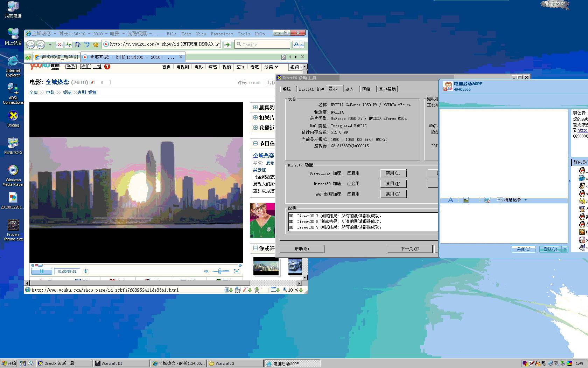The height and width of the screenshot is (368, 588).
Task: Switch to 系统 tab in DirectX tool
Action: click(287, 89)
